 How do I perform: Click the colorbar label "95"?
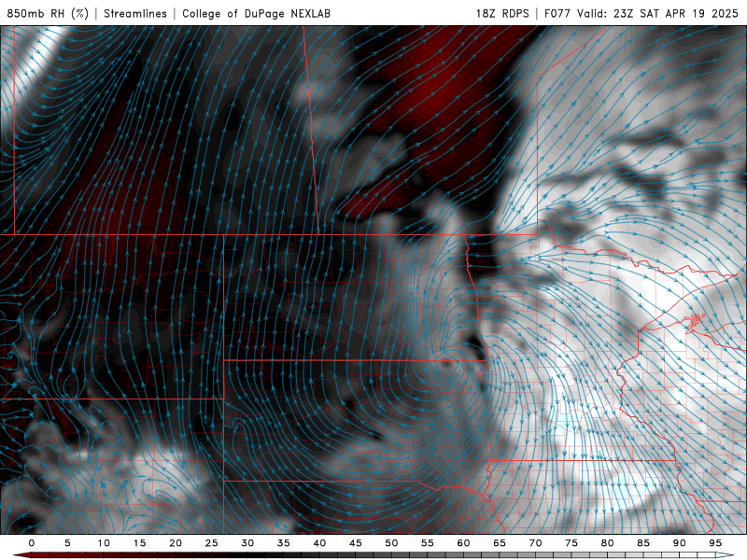tap(715, 543)
